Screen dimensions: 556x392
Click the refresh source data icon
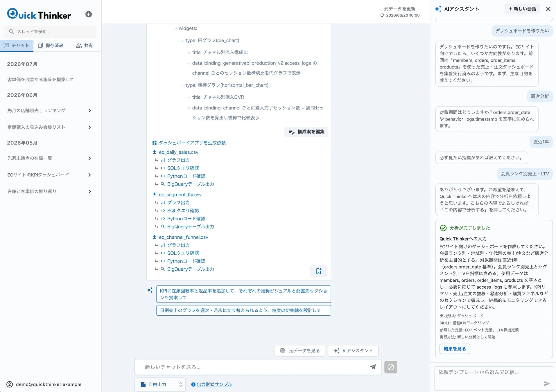point(382,15)
